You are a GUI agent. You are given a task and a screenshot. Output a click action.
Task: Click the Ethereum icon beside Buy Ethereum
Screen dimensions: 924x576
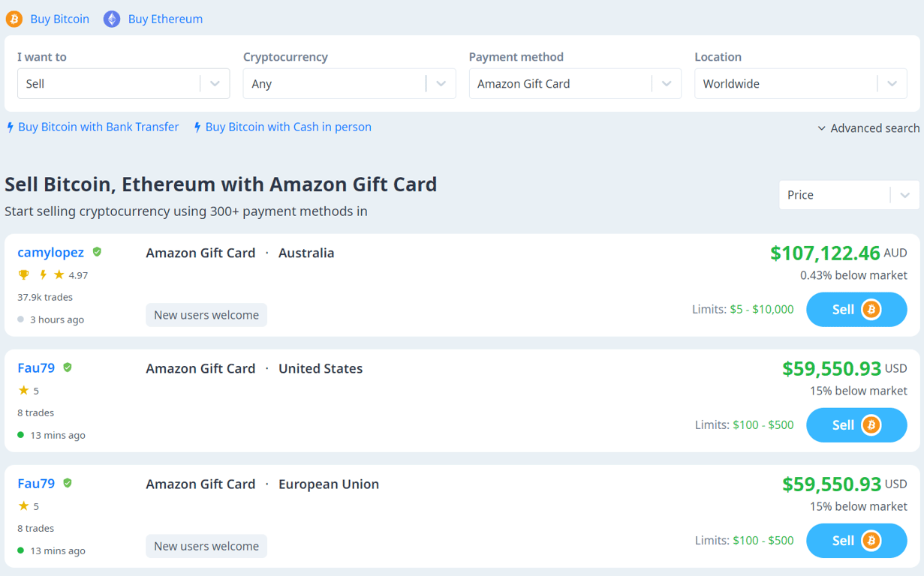click(111, 19)
